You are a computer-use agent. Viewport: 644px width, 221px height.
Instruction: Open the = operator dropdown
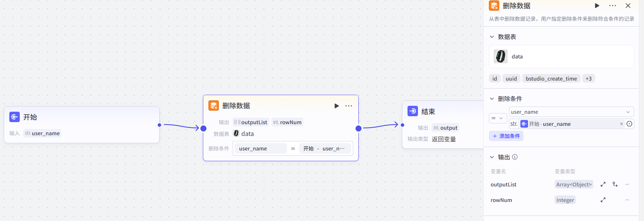point(498,118)
